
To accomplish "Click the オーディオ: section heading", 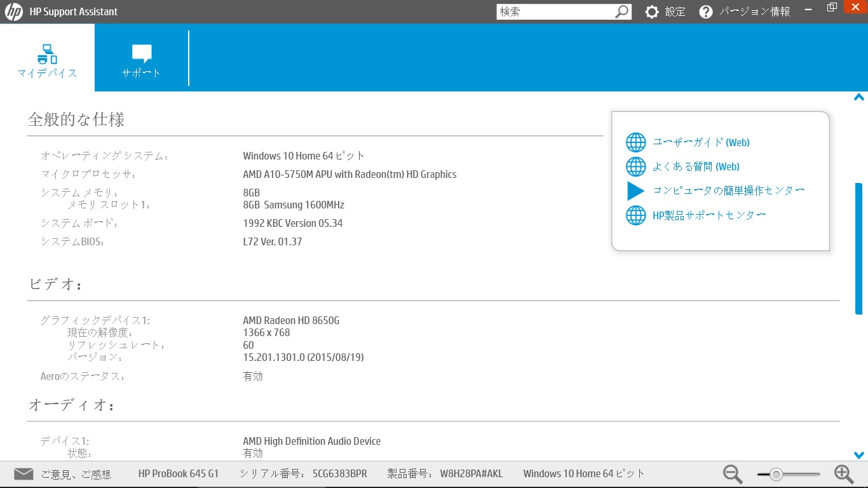I will tap(71, 405).
